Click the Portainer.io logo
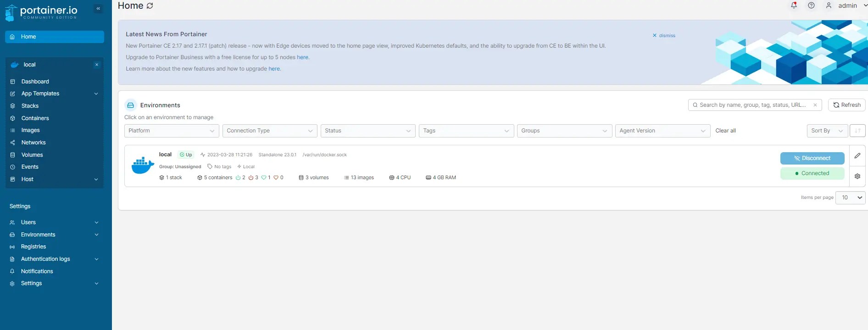This screenshot has width=868, height=330. pos(41,12)
